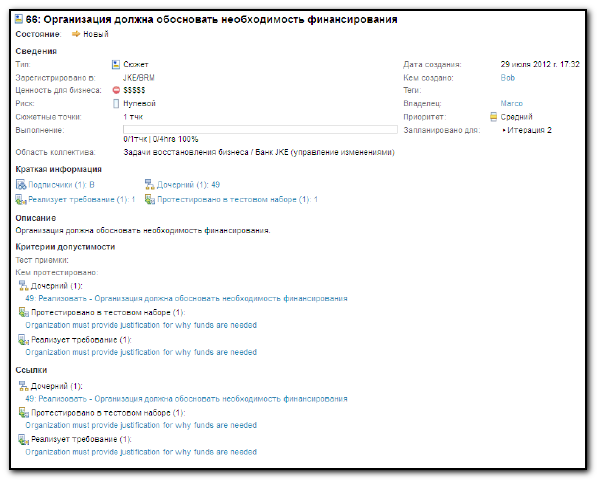Click the type value Сюжет
Viewport: 597px width, 480px height.
coord(136,65)
